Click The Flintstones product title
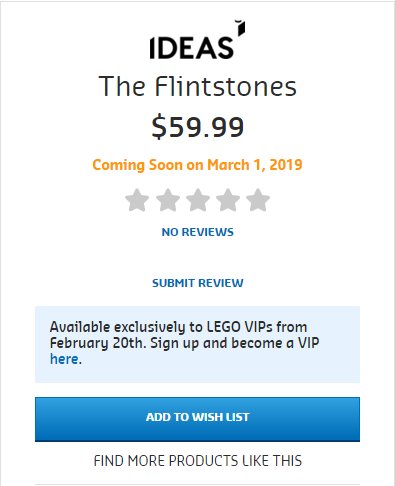Viewport: 395px width, 486px height. [198, 86]
